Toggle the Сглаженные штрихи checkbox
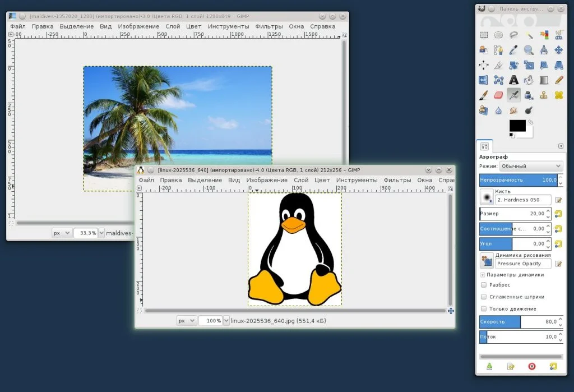Image resolution: width=574 pixels, height=392 pixels. pos(484,297)
